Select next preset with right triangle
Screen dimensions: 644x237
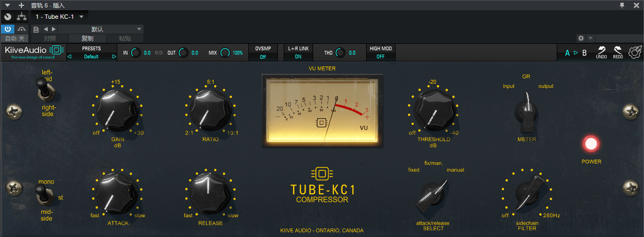(x=114, y=56)
